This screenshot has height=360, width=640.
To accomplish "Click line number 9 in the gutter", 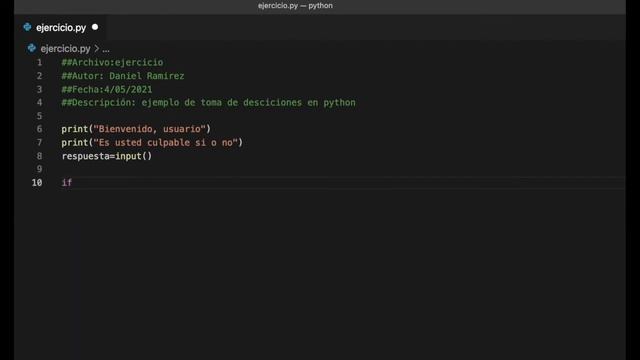I will 39,169.
